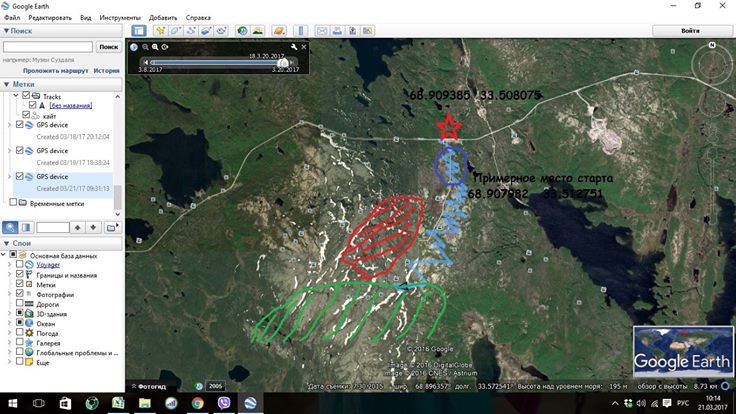Enable the Voyager layer checkbox
This screenshot has height=414, width=736.
(19, 264)
